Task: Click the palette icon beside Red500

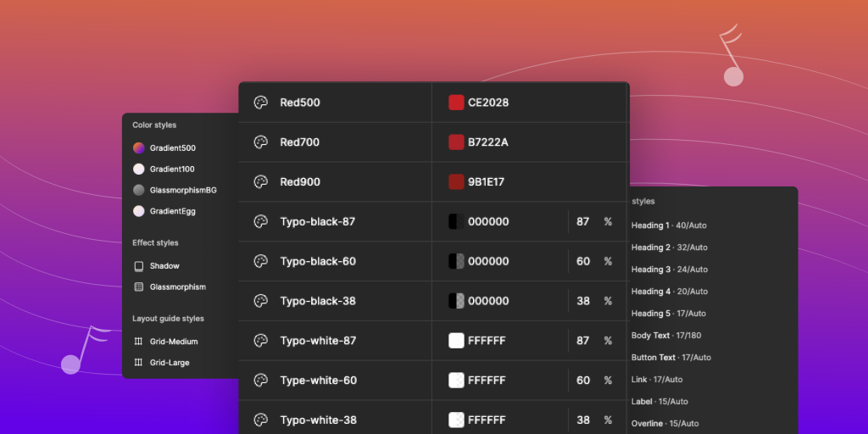Action: 261,103
